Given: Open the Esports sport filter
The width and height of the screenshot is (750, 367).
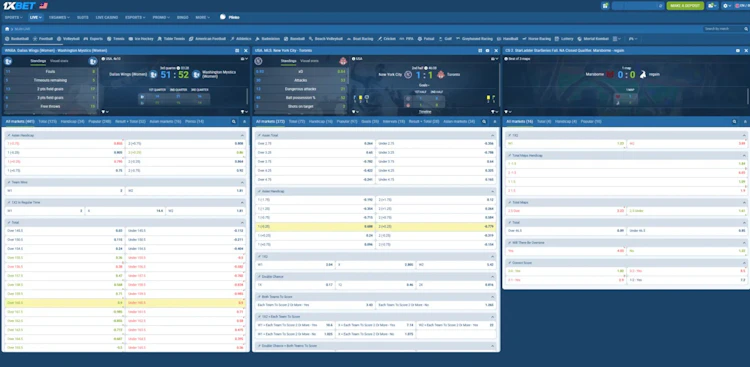Looking at the screenshot, I should [93, 39].
